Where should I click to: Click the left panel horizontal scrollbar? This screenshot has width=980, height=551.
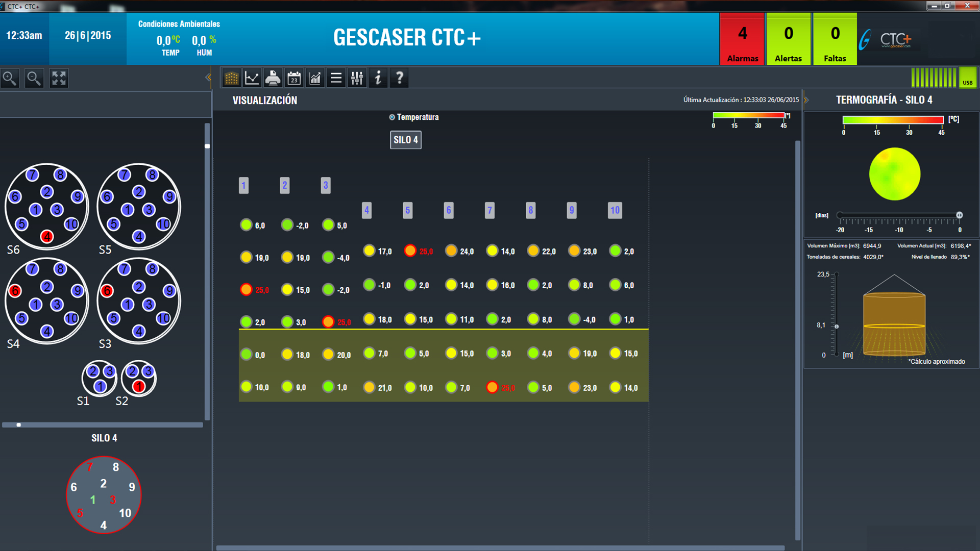click(x=102, y=424)
